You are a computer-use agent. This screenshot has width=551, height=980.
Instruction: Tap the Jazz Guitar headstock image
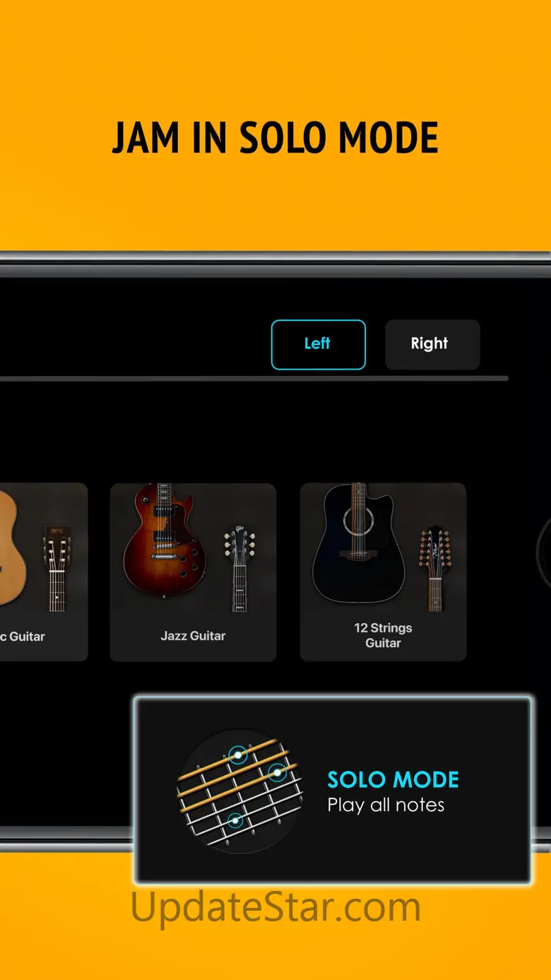[239, 569]
